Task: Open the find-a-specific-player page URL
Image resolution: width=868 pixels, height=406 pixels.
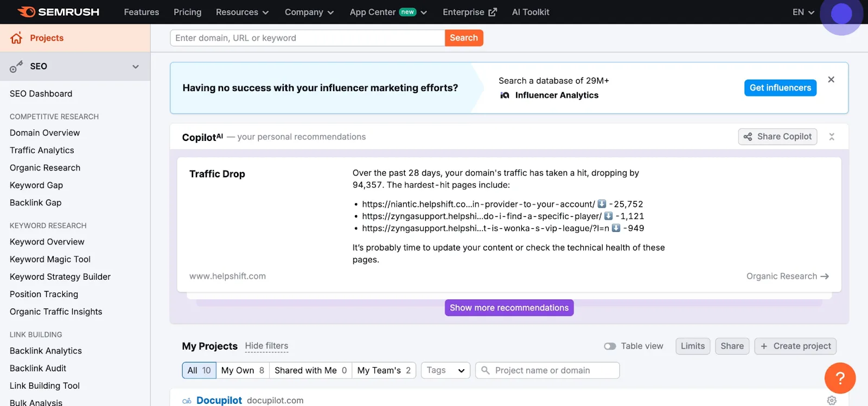Action: 482,216
